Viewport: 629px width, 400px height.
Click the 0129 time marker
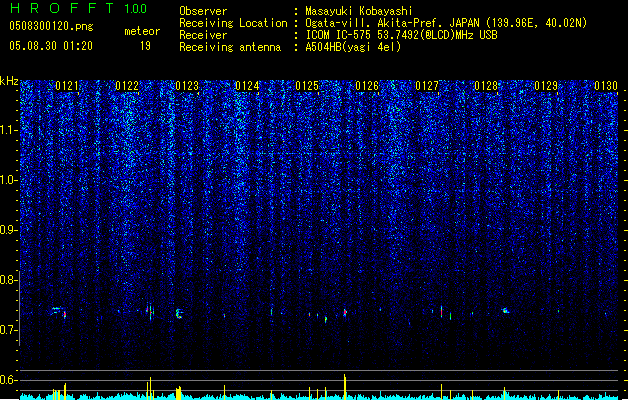coord(546,86)
